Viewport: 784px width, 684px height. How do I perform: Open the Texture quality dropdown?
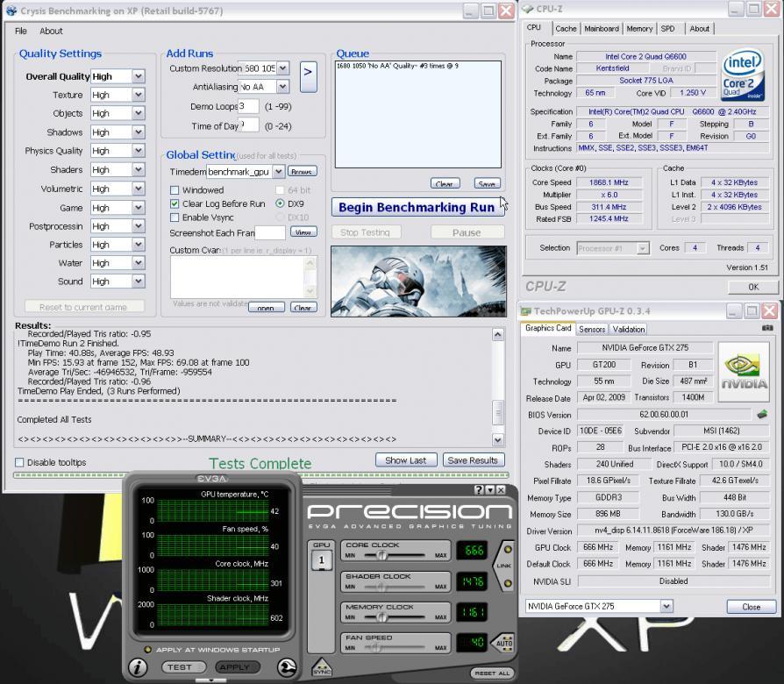[x=139, y=95]
